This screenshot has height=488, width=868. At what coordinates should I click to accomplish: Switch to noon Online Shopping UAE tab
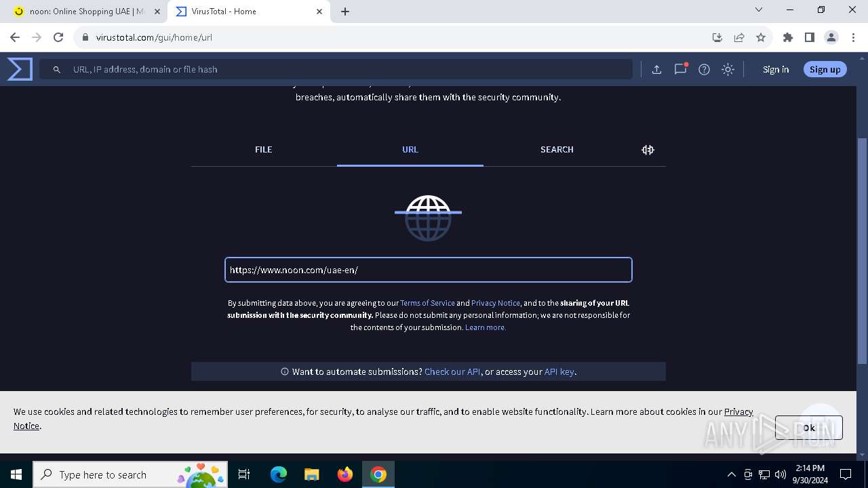(86, 12)
